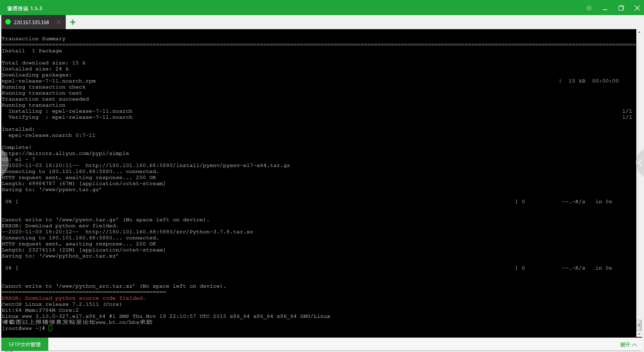Click the mirrors.aliyun.com/pypi/simple URL text
Image resolution: width=644 pixels, height=352 pixels.
tap(65, 153)
